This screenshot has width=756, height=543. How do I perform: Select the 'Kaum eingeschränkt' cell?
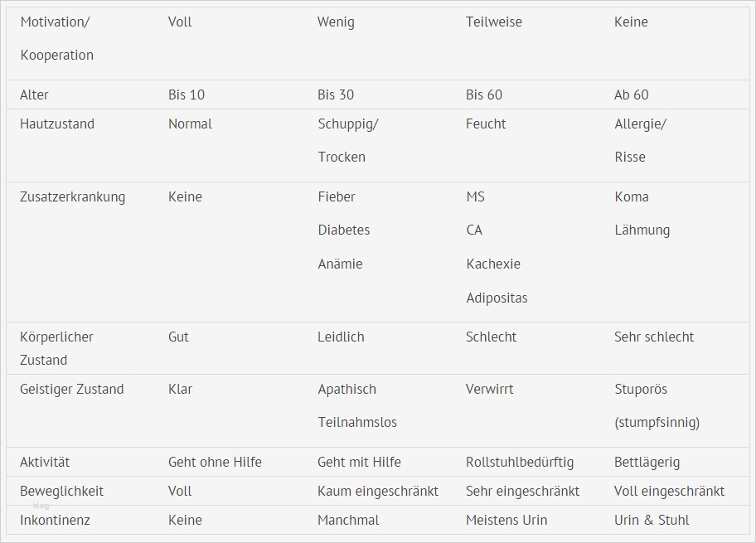pyautogui.click(x=378, y=491)
